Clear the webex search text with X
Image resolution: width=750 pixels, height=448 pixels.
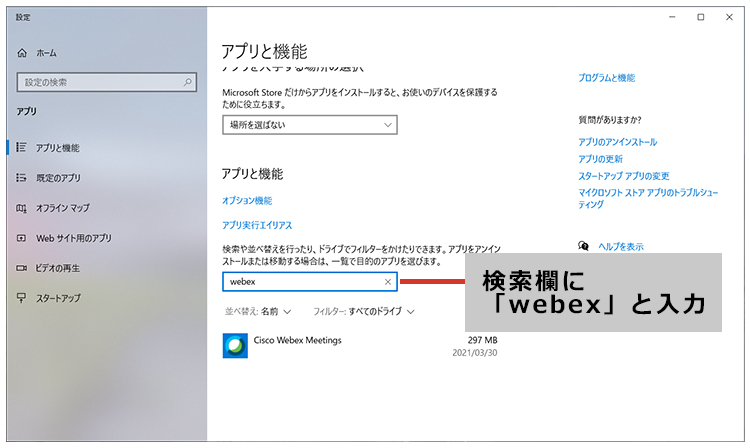(388, 282)
